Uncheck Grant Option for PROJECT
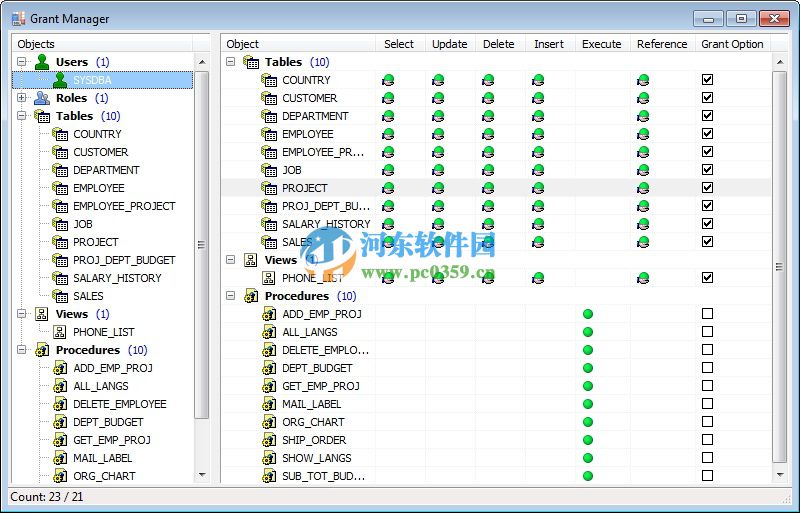 click(707, 188)
